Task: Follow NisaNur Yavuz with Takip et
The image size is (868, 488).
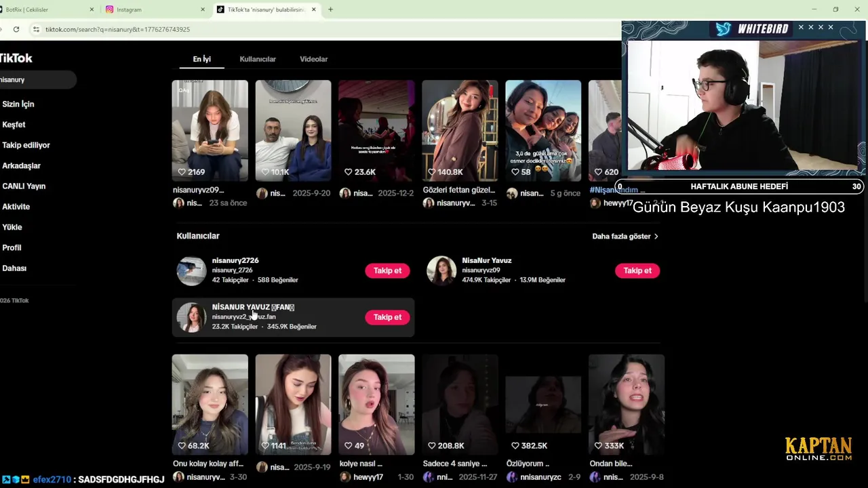Action: click(637, 270)
